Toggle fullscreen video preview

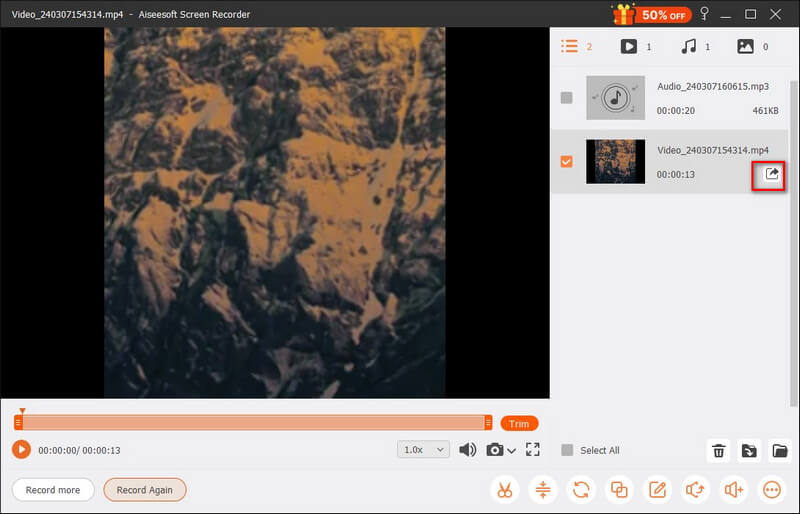point(532,450)
